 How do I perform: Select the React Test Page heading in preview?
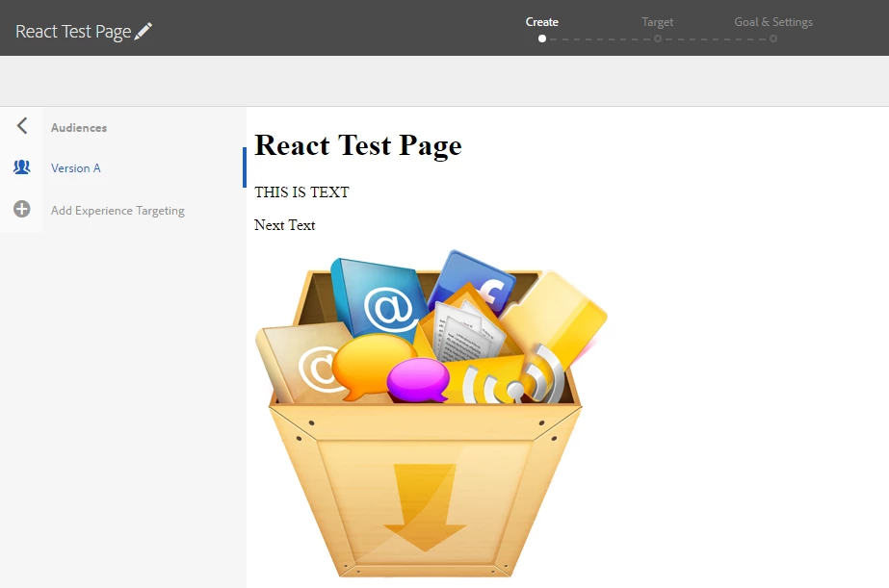tap(358, 145)
